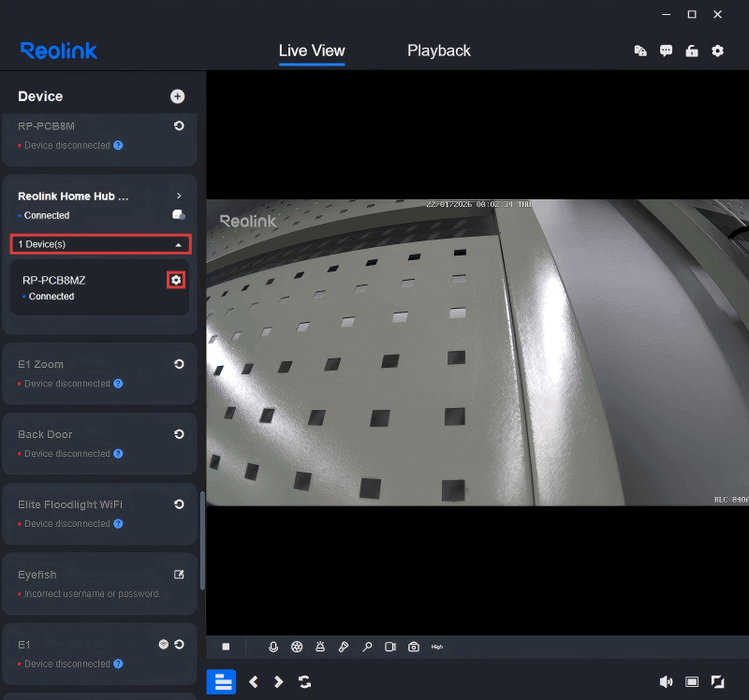Maximize the Reolink window
Viewport: 749px width, 700px height.
coord(692,14)
